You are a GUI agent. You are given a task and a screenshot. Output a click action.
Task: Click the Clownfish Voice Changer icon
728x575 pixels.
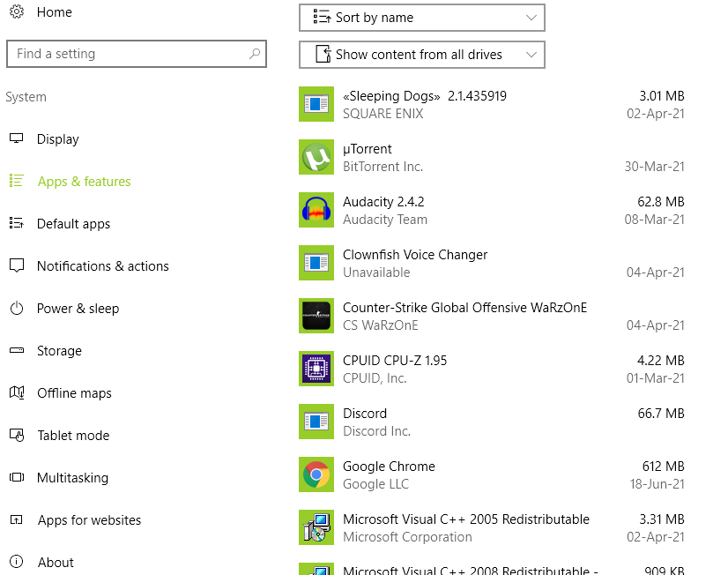[x=316, y=263]
